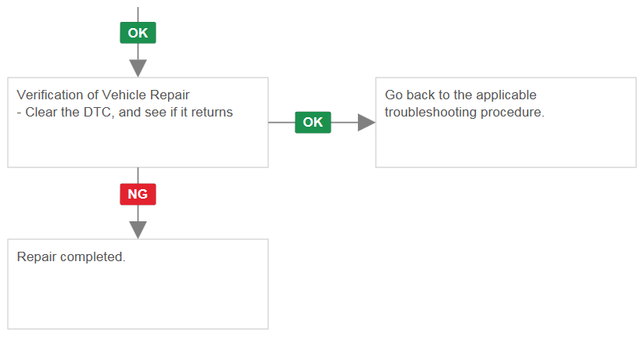Viewport: 644px width, 337px height.
Task: Click the red NG badge
Action: coord(138,194)
